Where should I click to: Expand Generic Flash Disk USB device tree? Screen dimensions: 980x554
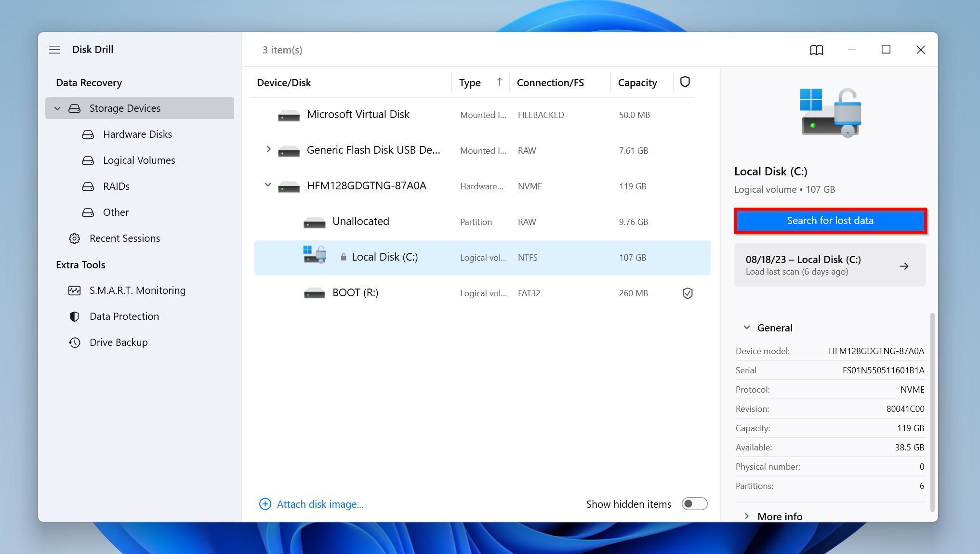click(x=268, y=149)
